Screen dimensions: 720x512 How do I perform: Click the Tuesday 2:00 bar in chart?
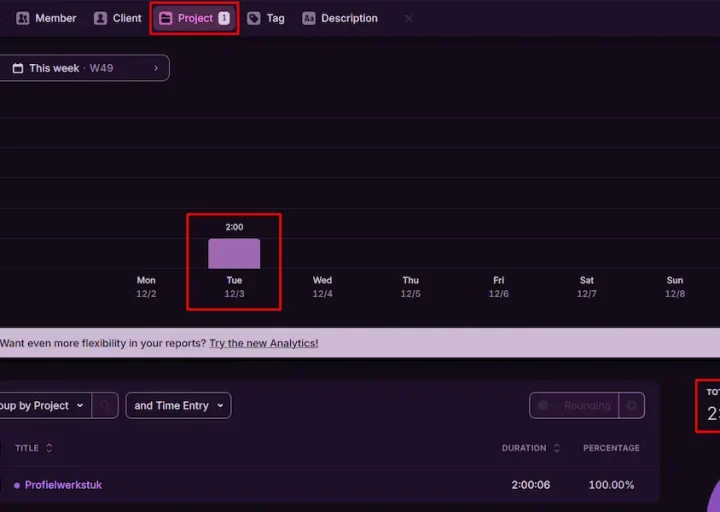(x=234, y=254)
